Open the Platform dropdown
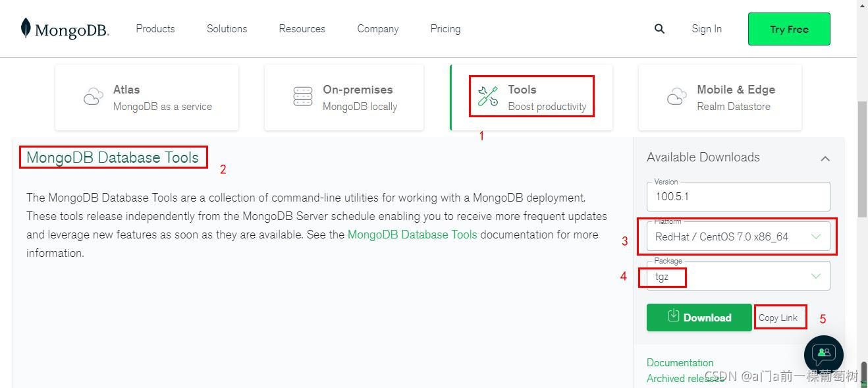This screenshot has width=868, height=388. click(738, 236)
